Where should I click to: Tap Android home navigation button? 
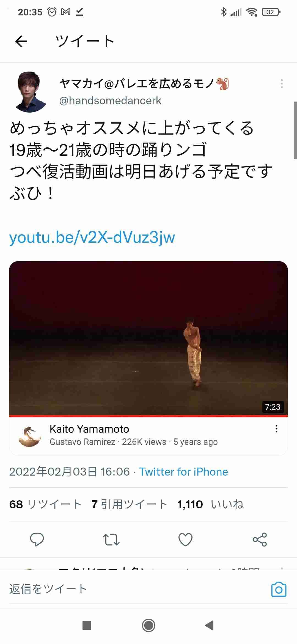point(148,625)
